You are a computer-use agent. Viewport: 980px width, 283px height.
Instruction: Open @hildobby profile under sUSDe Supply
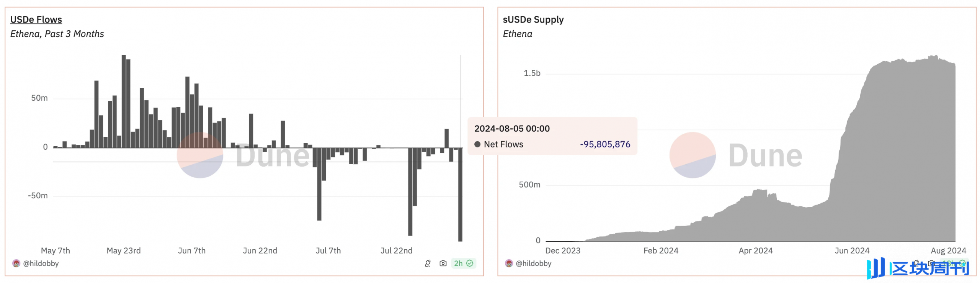click(x=533, y=263)
